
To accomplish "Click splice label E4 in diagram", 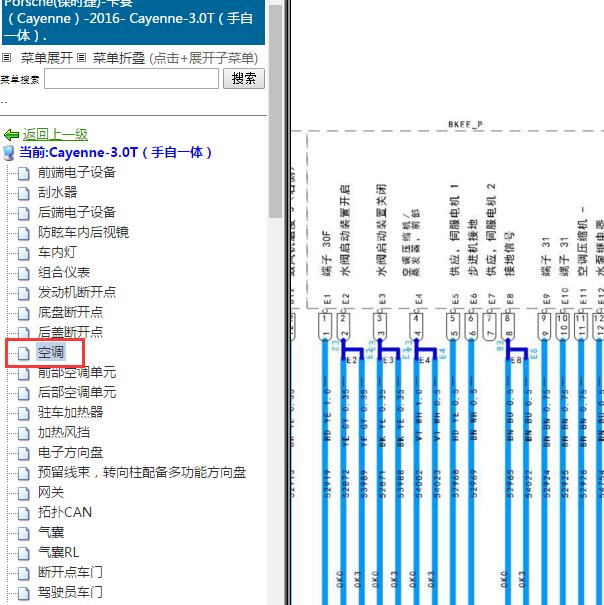I will 425,360.
